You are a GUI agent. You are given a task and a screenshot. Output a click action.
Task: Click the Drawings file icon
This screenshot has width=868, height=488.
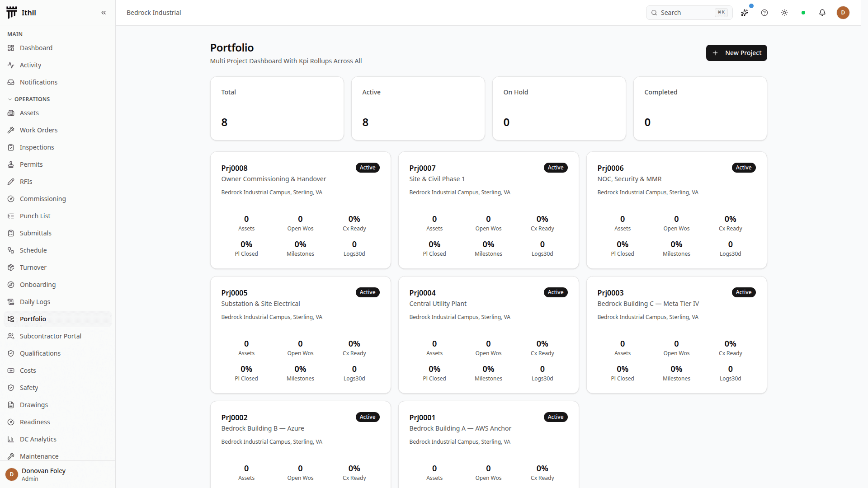point(11,405)
